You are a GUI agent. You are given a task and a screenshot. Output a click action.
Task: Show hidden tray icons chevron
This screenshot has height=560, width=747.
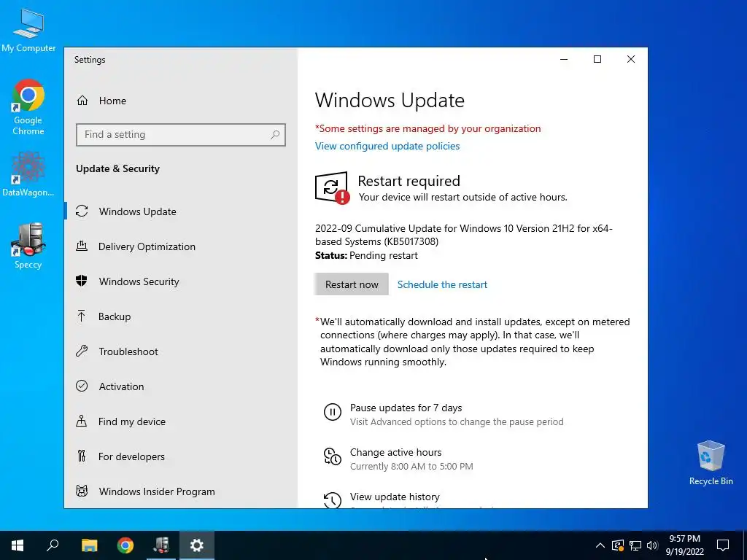coord(600,545)
